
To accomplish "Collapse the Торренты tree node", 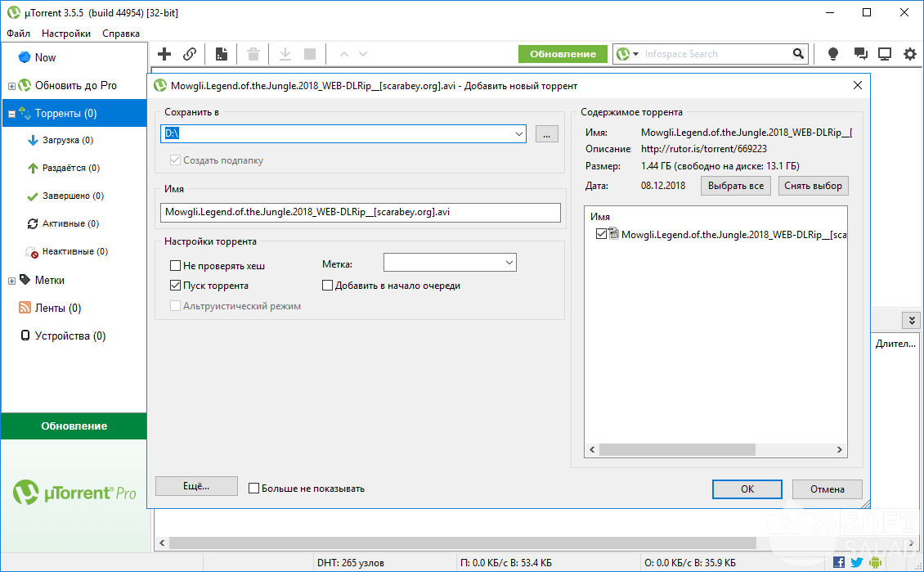I will [11, 114].
